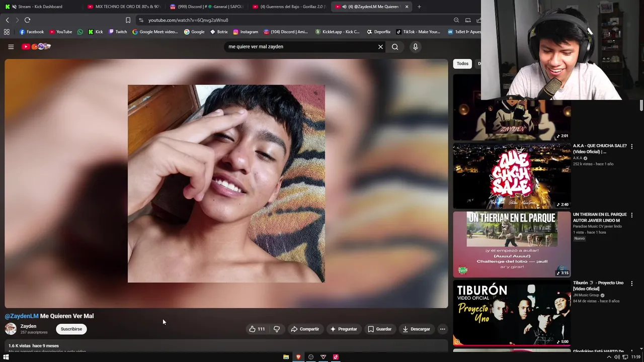The height and width of the screenshot is (362, 644).
Task: Open File Explorer from the taskbar
Action: click(286, 357)
